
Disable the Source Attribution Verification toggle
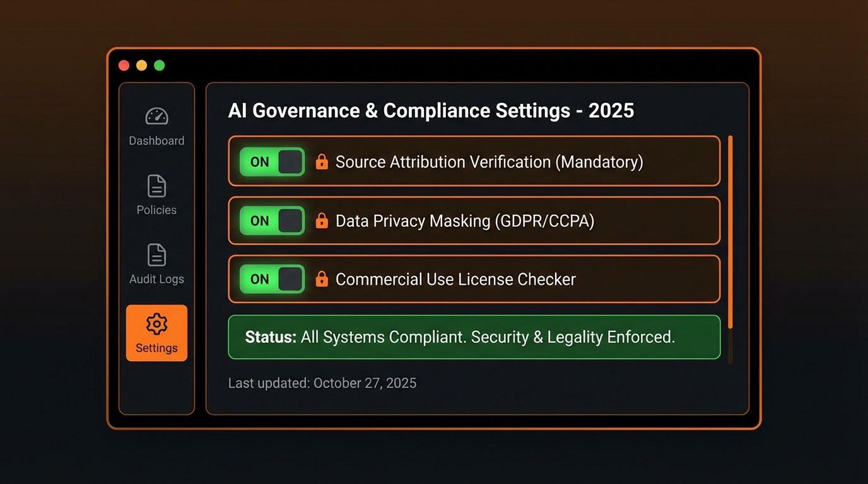pos(272,162)
